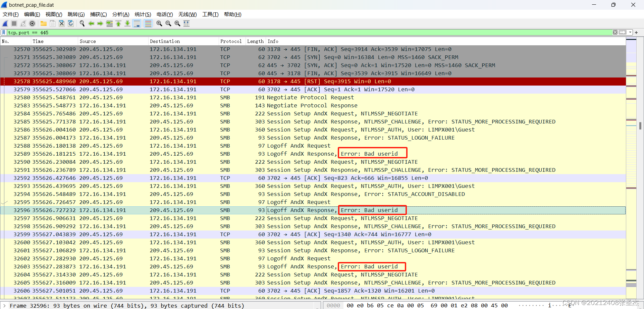Find a packet with magnifier icon
The height and width of the screenshot is (309, 644).
(82, 23)
